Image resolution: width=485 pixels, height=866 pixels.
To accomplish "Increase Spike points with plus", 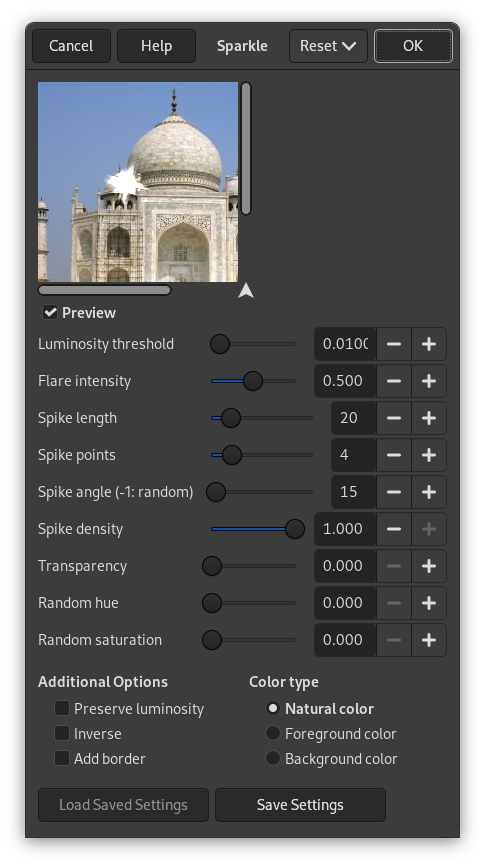I will click(x=429, y=455).
